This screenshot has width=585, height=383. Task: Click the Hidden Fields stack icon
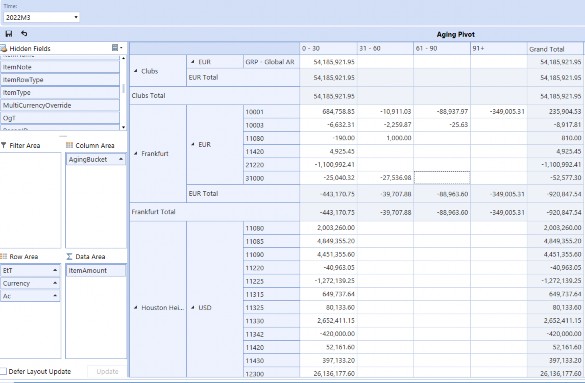pyautogui.click(x=4, y=48)
